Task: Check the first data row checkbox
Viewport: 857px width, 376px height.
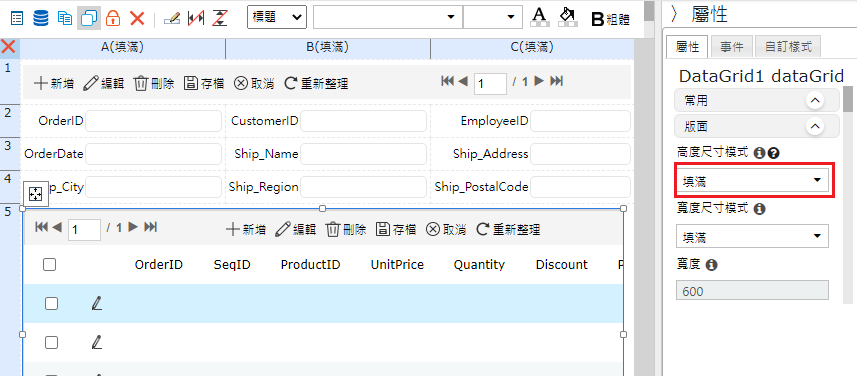Action: [x=51, y=303]
